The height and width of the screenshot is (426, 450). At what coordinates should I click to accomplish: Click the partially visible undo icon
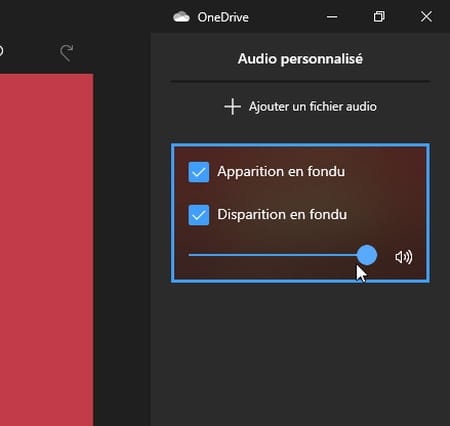point(1,51)
